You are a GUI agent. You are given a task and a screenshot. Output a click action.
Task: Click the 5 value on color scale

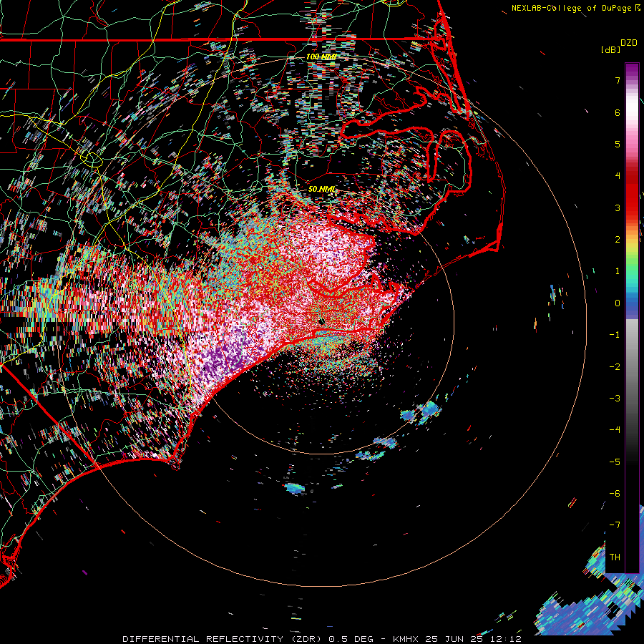(x=618, y=144)
